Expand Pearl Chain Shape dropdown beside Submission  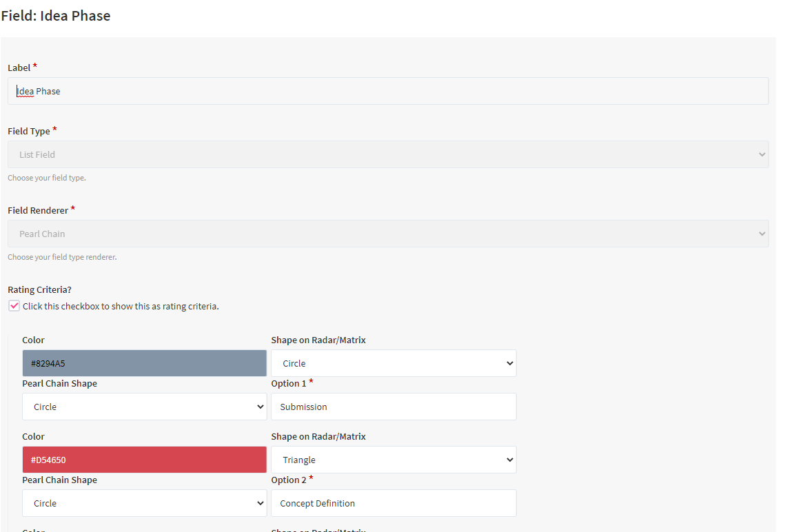tap(144, 407)
